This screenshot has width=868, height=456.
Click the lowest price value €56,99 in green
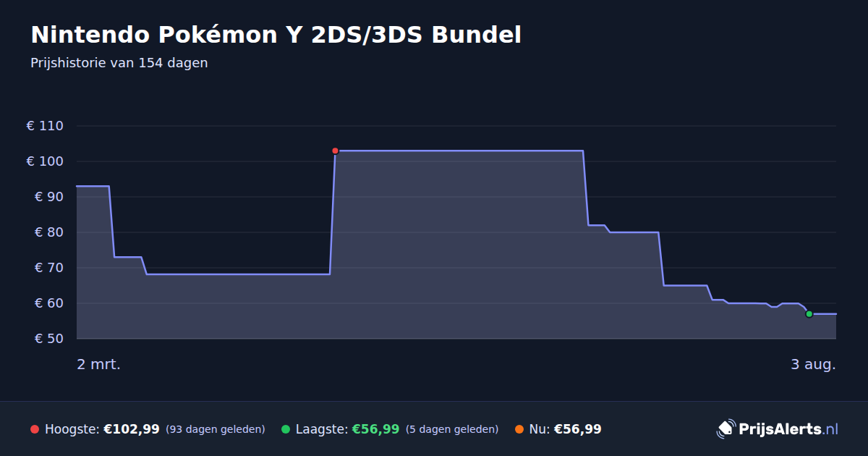375,429
